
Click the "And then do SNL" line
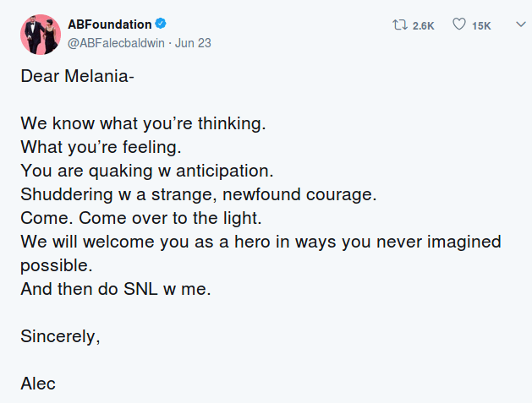[x=114, y=289]
